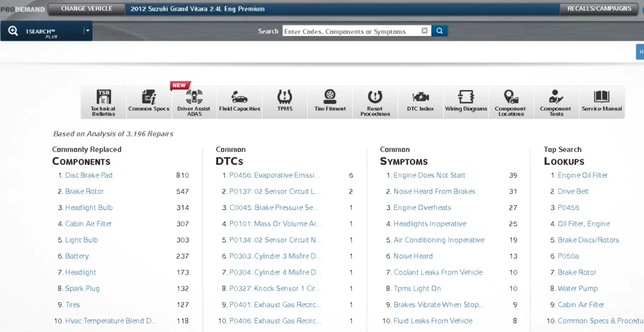Click CHANGE VEHICLE button

pos(87,8)
